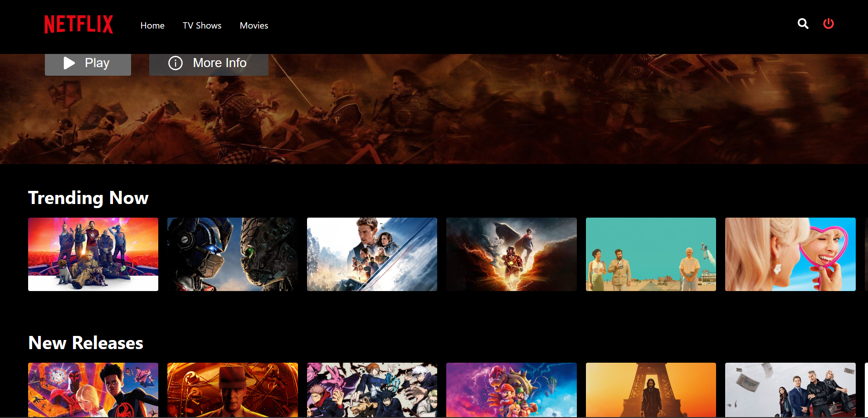Open the teal desert Asteroid City thumbnail
This screenshot has width=868, height=418.
651,254
